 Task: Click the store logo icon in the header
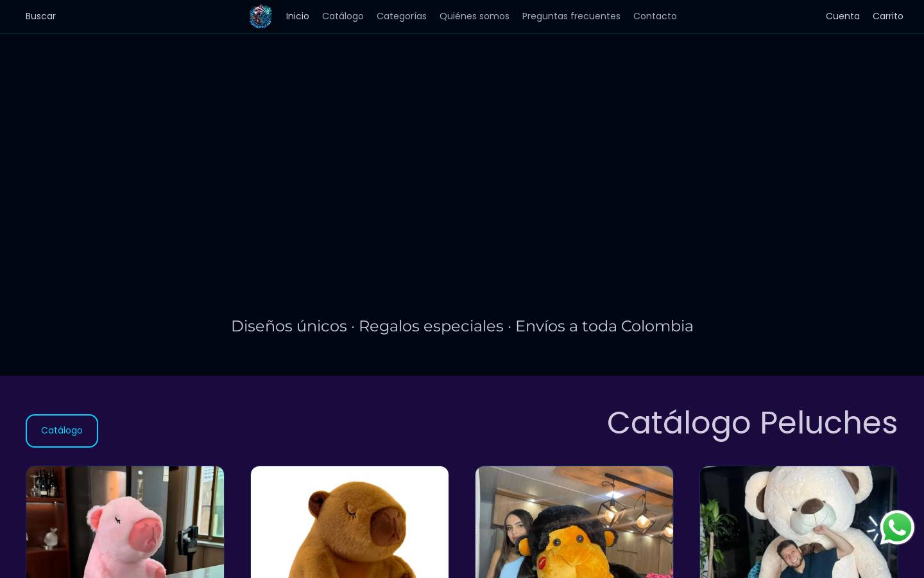[261, 16]
